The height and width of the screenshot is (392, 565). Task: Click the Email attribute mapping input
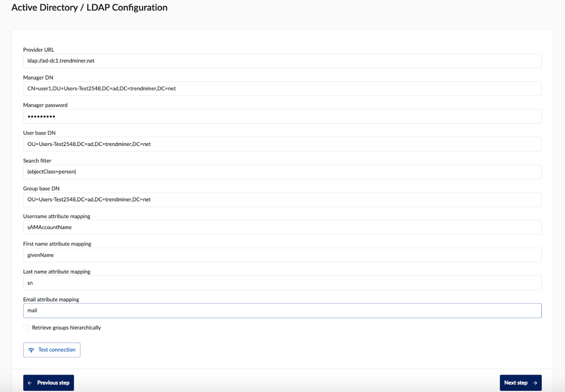(282, 311)
